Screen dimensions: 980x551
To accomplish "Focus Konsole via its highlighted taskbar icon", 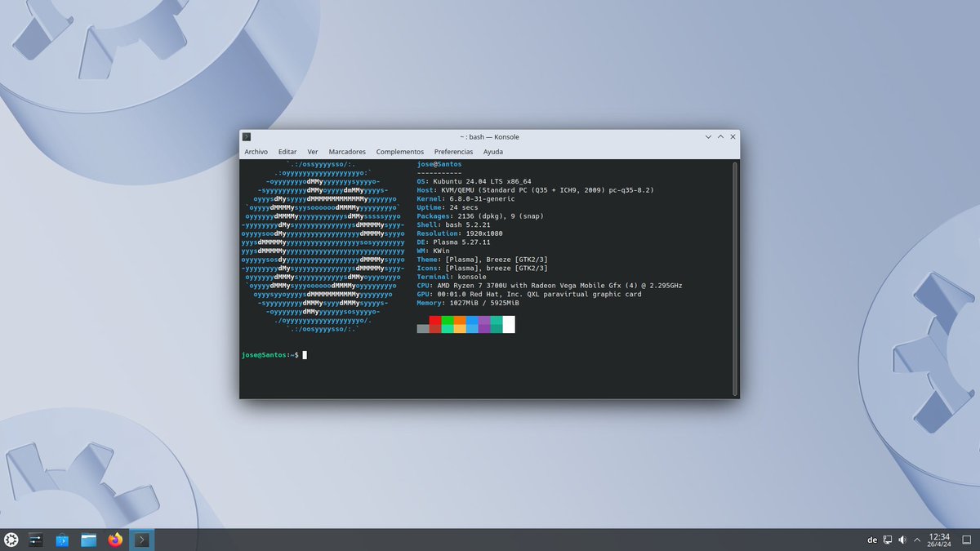I will [141, 540].
